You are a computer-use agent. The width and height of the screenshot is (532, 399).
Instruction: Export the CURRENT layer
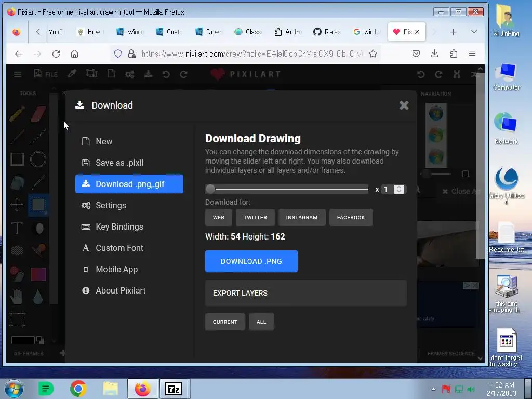point(225,322)
